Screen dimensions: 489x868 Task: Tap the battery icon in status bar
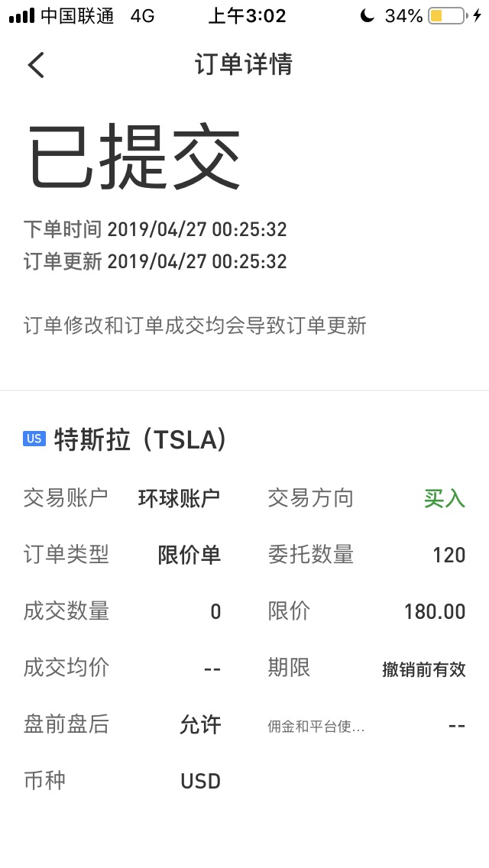[x=446, y=15]
